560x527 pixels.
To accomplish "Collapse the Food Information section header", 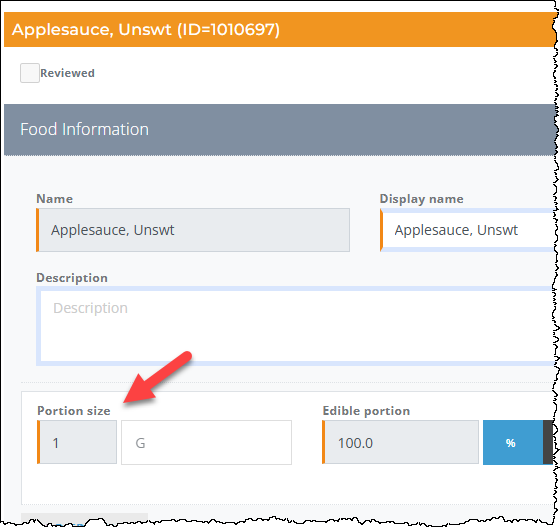I will coord(280,130).
